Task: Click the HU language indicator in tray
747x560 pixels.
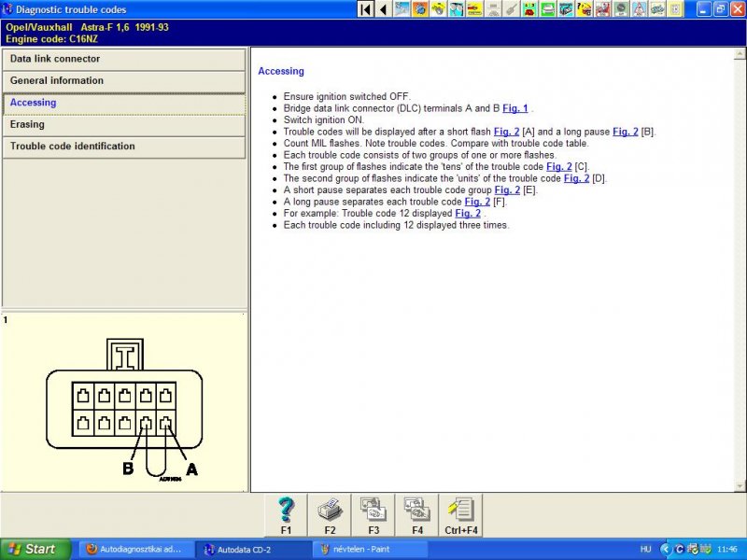Action: 645,550
